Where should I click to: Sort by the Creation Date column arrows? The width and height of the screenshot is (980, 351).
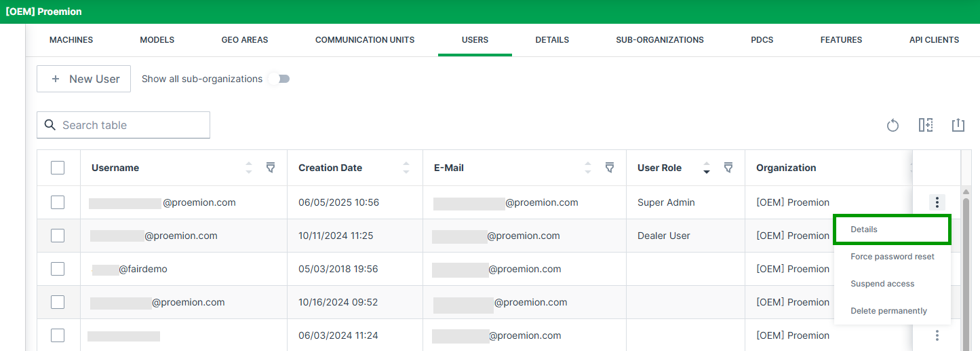coord(406,168)
